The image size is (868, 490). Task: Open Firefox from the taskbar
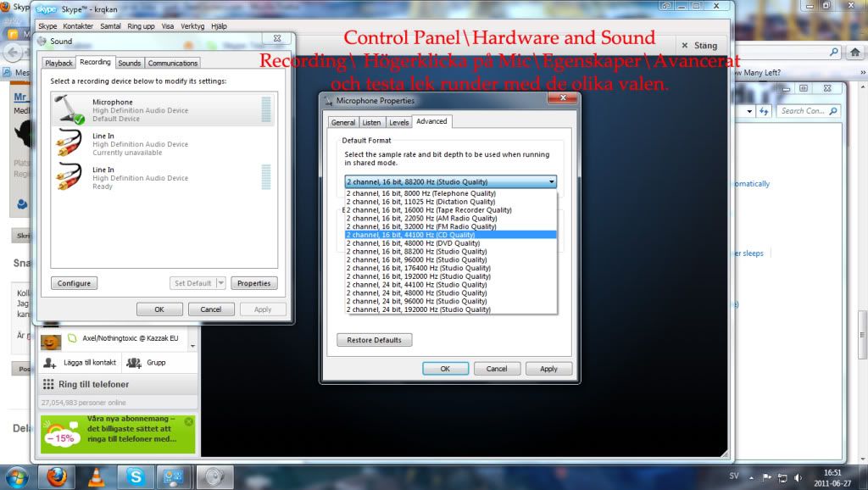(57, 476)
